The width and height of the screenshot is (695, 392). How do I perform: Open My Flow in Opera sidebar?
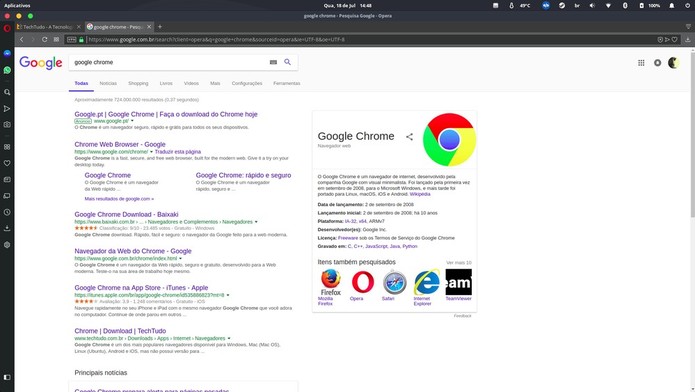tap(7, 109)
